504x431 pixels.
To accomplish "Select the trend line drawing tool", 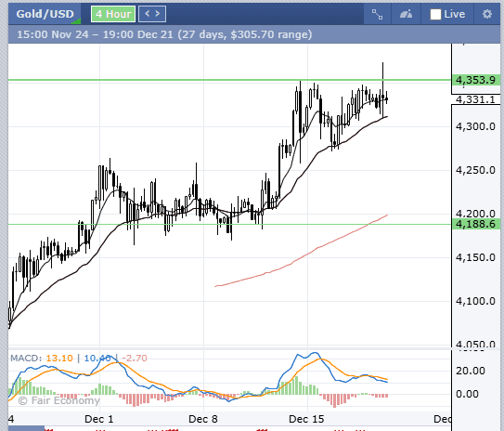I will click(377, 14).
